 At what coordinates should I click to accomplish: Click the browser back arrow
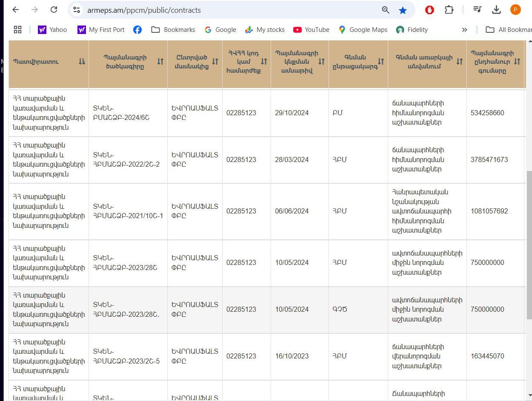(16, 10)
